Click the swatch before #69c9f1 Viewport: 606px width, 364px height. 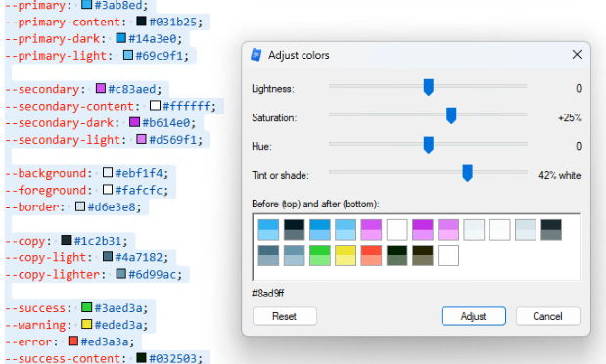[x=128, y=55]
